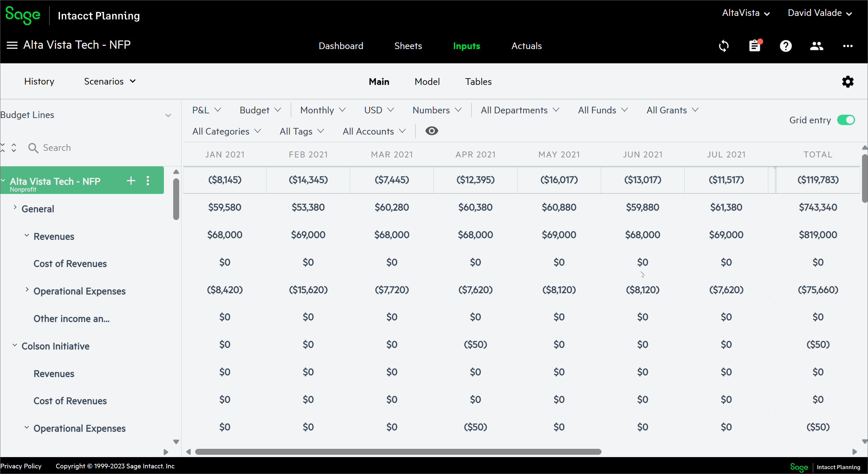The image size is (868, 474).
Task: Open the clipboard notifications icon
Action: point(755,46)
